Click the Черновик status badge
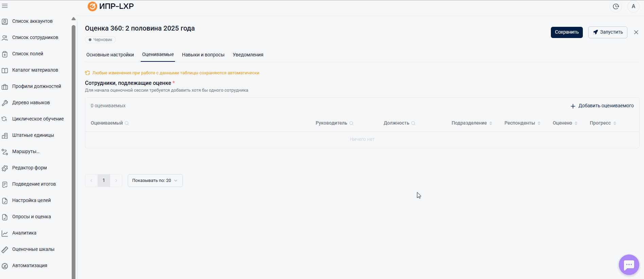Viewport: 644px width, 279px height. point(100,40)
